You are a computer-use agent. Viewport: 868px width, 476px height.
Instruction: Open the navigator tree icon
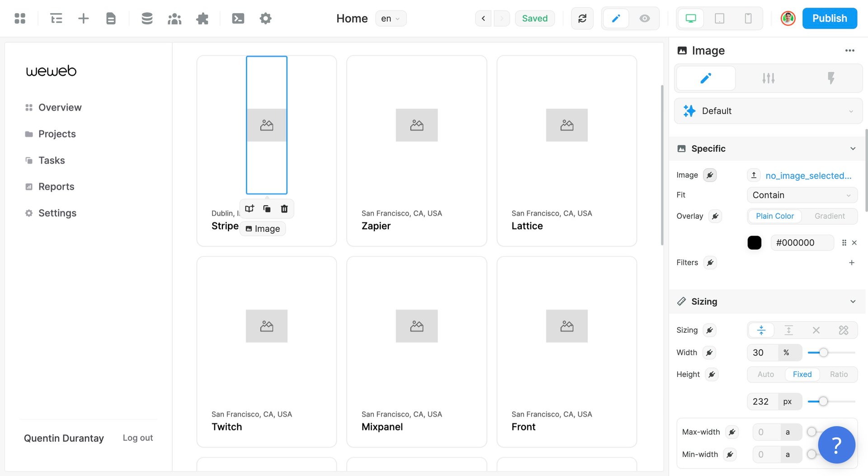pos(56,19)
